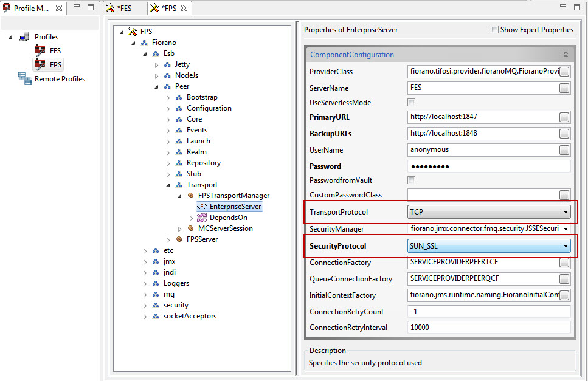Expand the DependsOn tree node
This screenshot has width=588, height=381.
point(192,218)
